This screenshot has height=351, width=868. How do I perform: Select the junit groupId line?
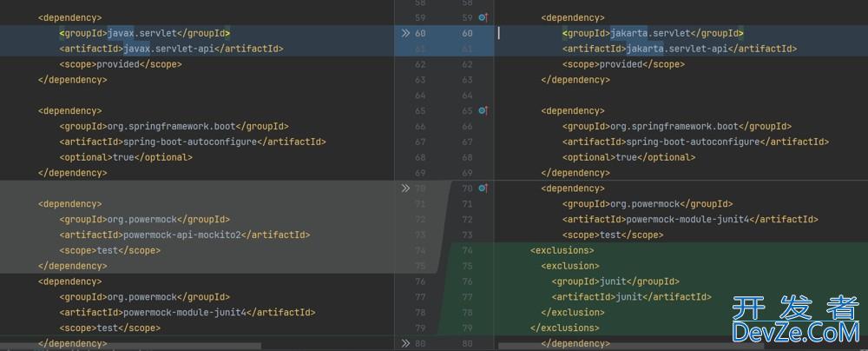(x=615, y=281)
